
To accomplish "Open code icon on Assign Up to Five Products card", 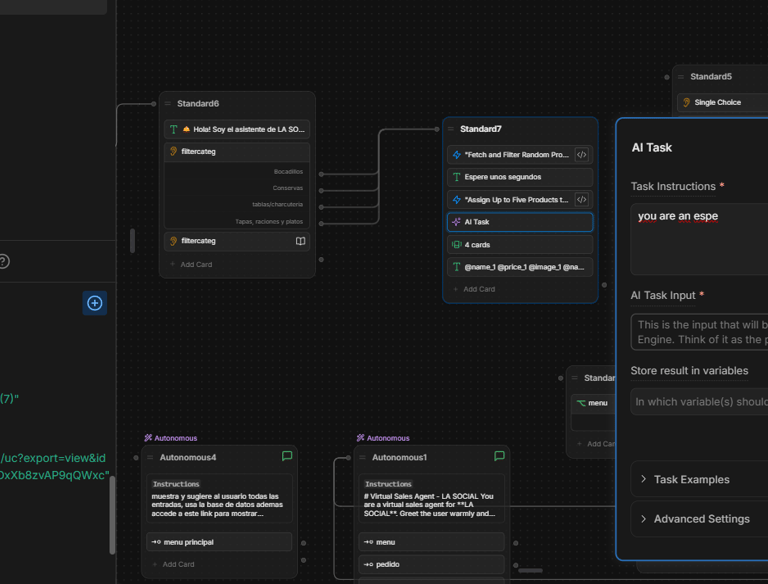I will pos(581,200).
